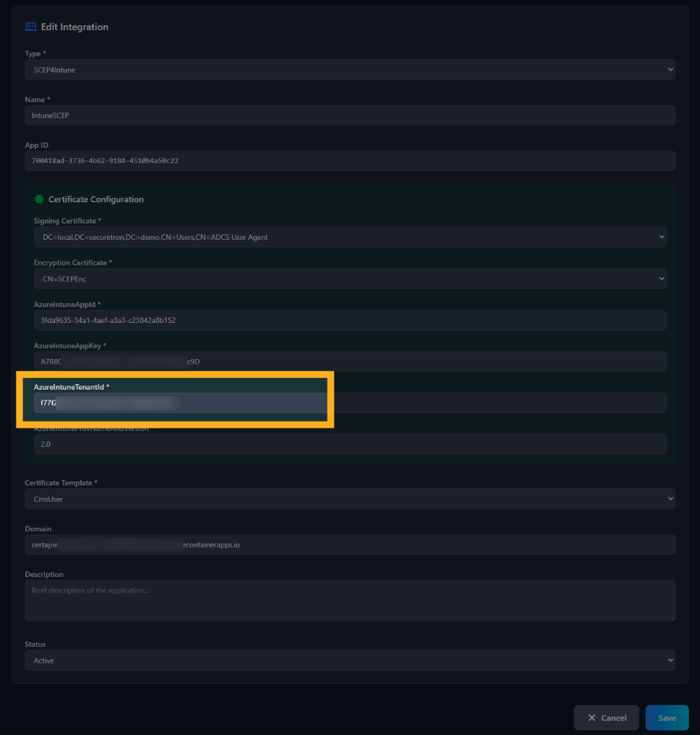Image resolution: width=700 pixels, height=735 pixels.
Task: Click the Cancel button
Action: pyautogui.click(x=606, y=717)
